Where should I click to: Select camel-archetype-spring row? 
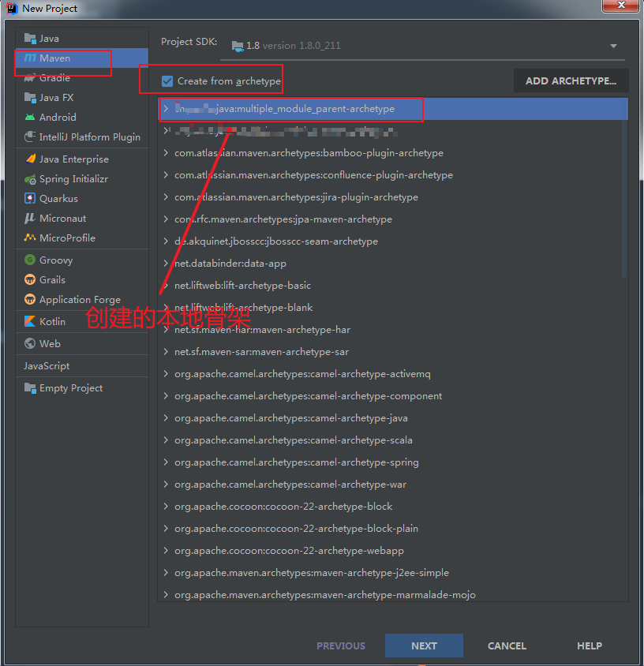pos(393,462)
